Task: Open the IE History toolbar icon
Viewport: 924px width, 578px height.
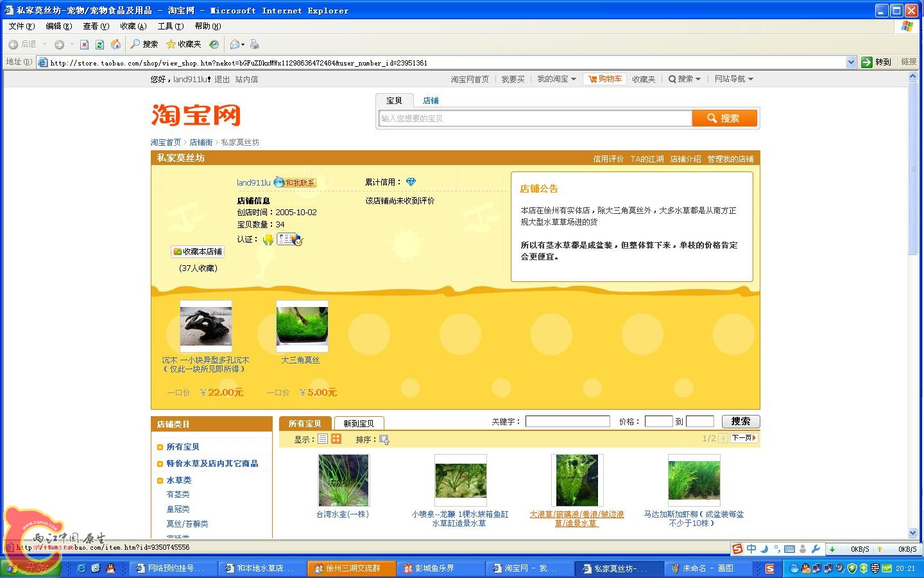Action: [214, 44]
